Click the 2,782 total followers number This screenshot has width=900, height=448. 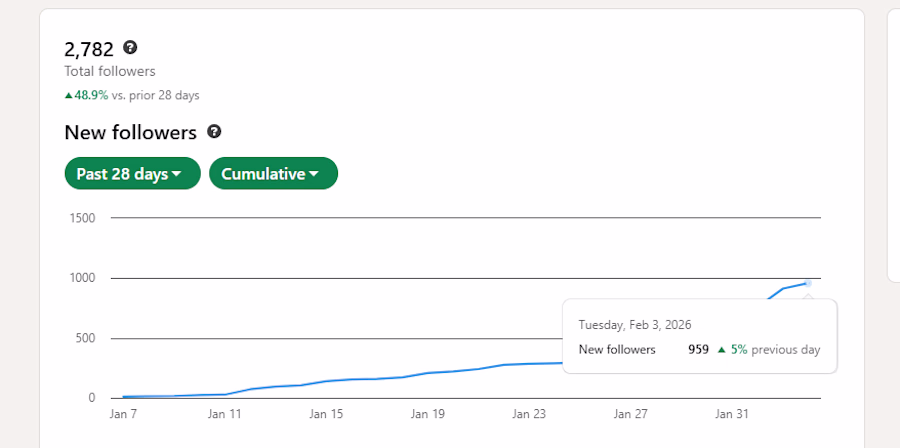click(x=89, y=49)
